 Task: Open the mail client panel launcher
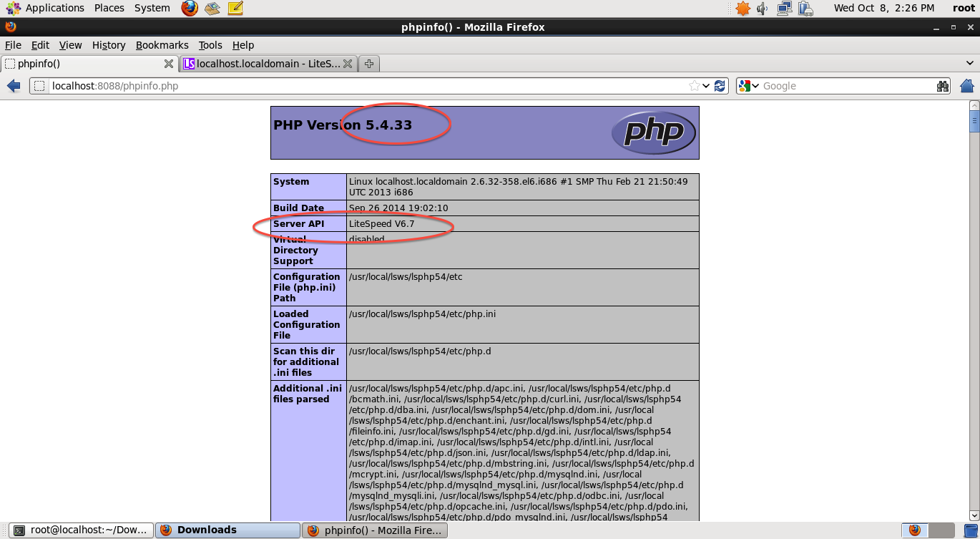[x=212, y=9]
